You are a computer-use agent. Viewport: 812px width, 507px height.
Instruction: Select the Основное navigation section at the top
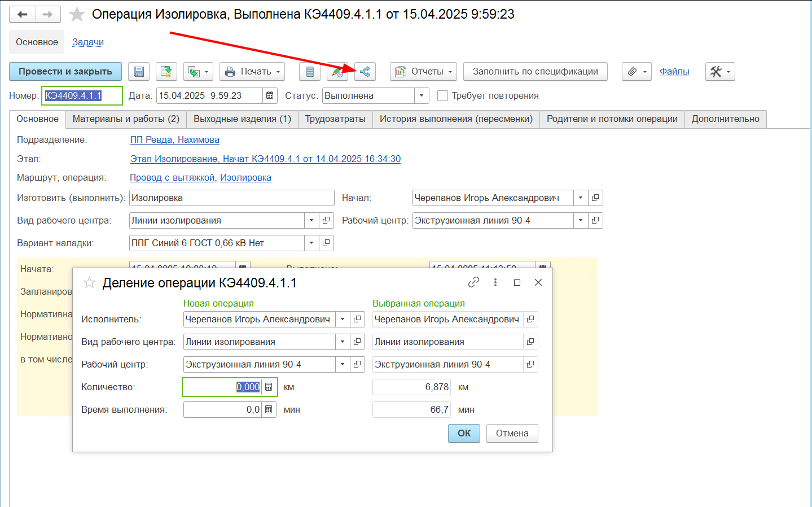point(37,42)
